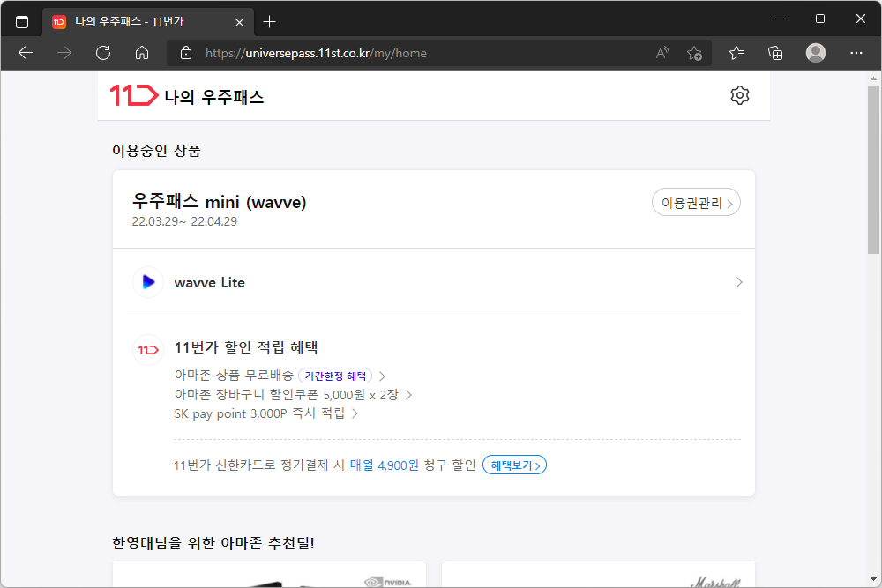Click the round 11st benefit icon
Image resolution: width=882 pixels, height=588 pixels.
[148, 350]
